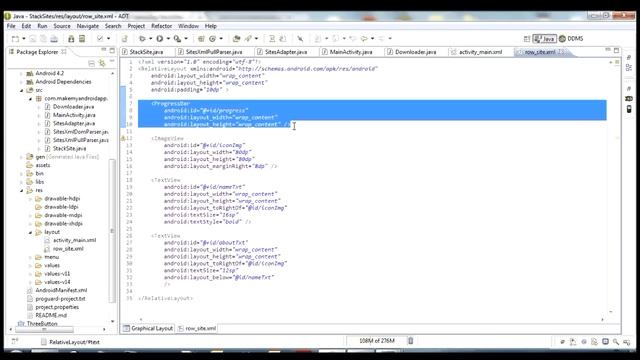
Task: Open the Debug dropdown arrow
Action: [150, 39]
